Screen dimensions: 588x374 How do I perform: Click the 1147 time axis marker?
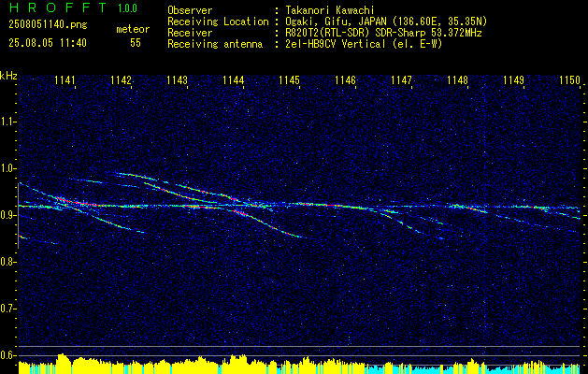click(401, 79)
